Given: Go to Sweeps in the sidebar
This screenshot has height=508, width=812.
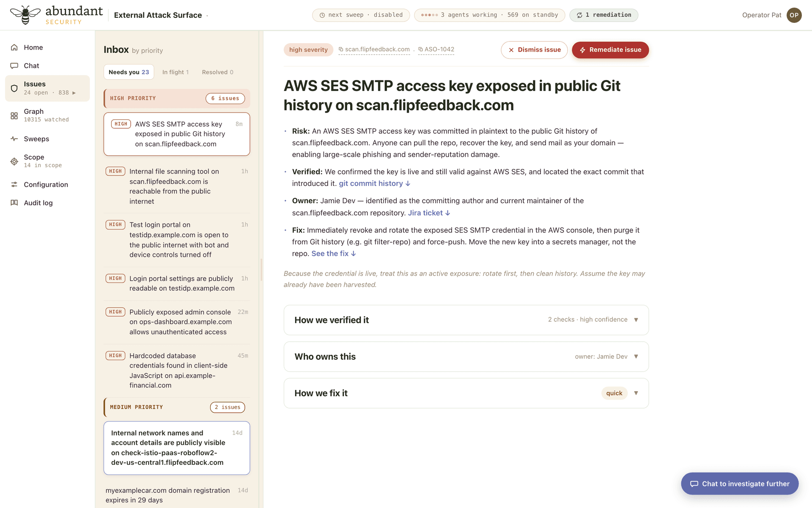Looking at the screenshot, I should tap(47, 139).
